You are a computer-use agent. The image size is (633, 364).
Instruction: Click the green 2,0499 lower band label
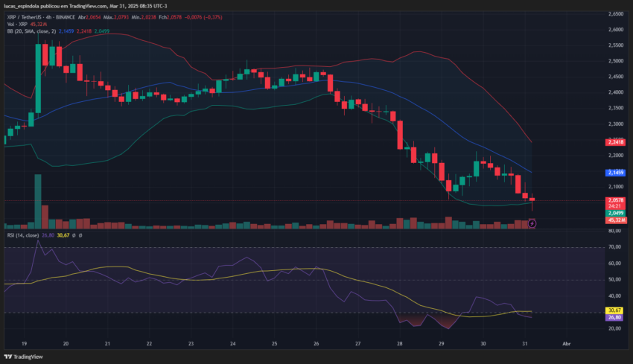click(x=616, y=213)
